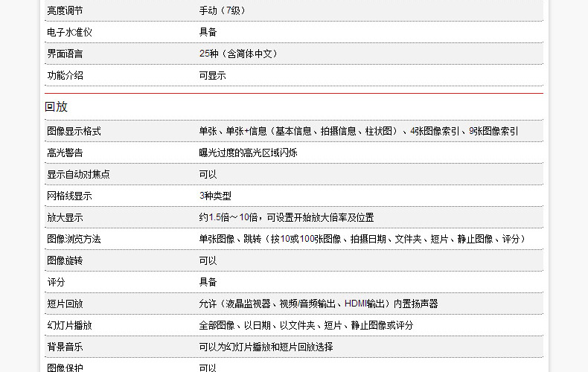
Task: Select the 高光警告 row label
Action: (65, 153)
